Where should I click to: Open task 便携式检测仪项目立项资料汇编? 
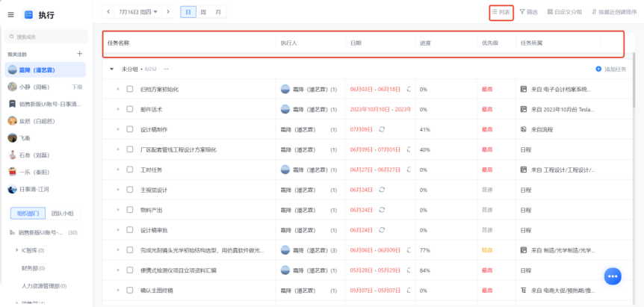(x=179, y=270)
